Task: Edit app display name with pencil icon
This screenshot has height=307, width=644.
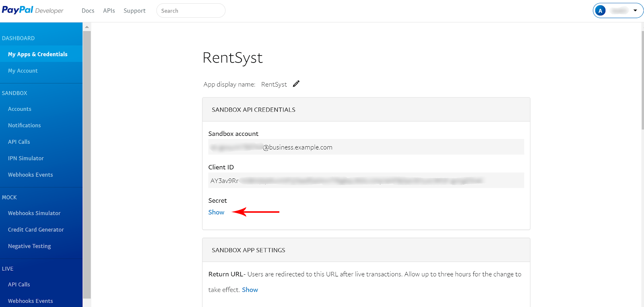Action: coord(296,84)
